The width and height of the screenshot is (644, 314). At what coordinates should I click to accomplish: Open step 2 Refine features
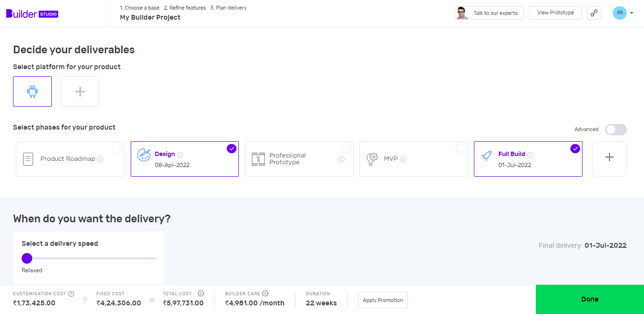tap(186, 8)
